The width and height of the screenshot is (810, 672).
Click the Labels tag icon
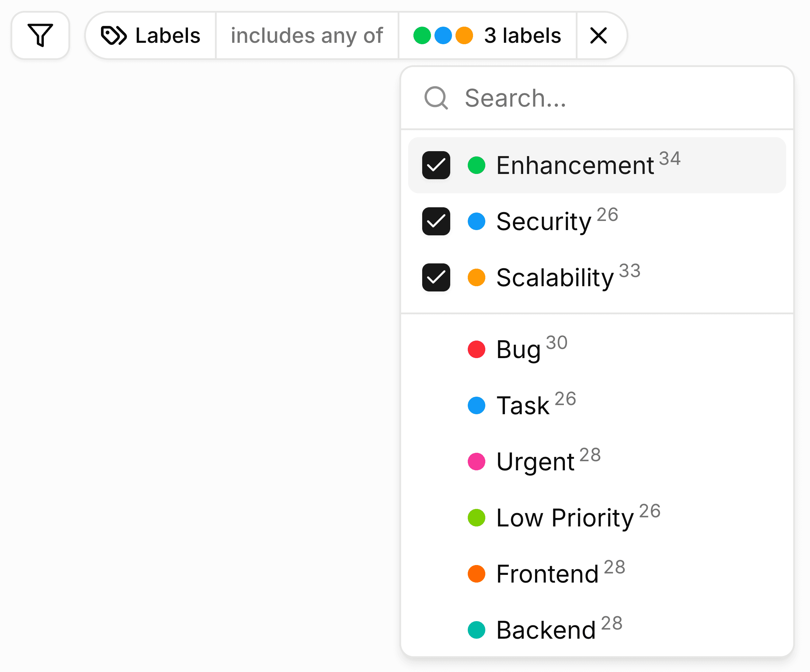tap(113, 35)
